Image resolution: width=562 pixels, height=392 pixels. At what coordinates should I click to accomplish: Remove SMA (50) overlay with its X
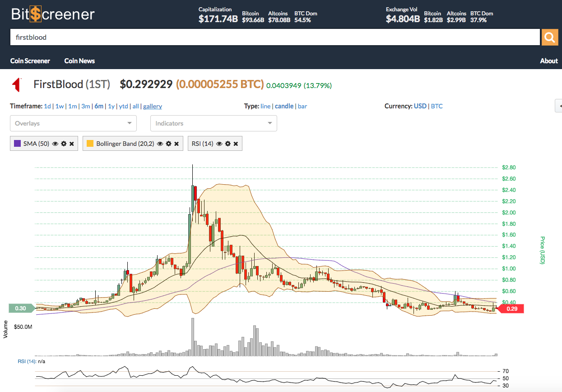tap(72, 144)
